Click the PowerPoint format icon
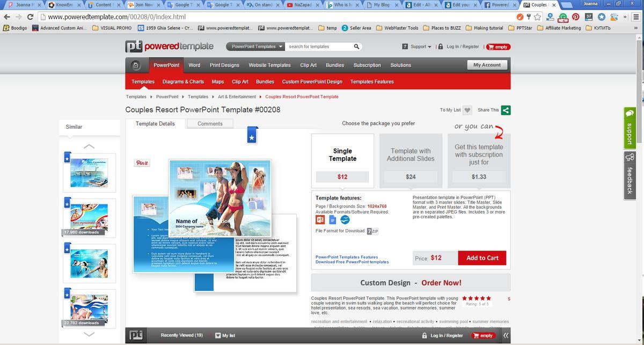 320,219
